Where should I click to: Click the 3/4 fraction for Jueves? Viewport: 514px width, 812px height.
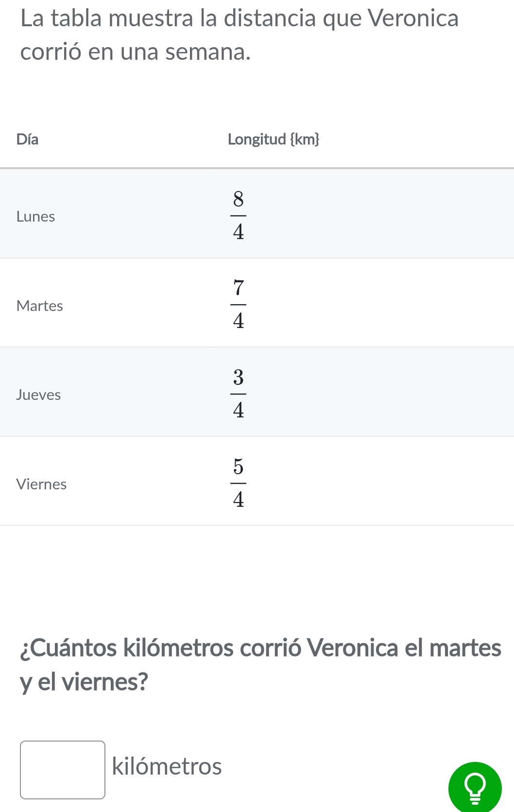[238, 394]
